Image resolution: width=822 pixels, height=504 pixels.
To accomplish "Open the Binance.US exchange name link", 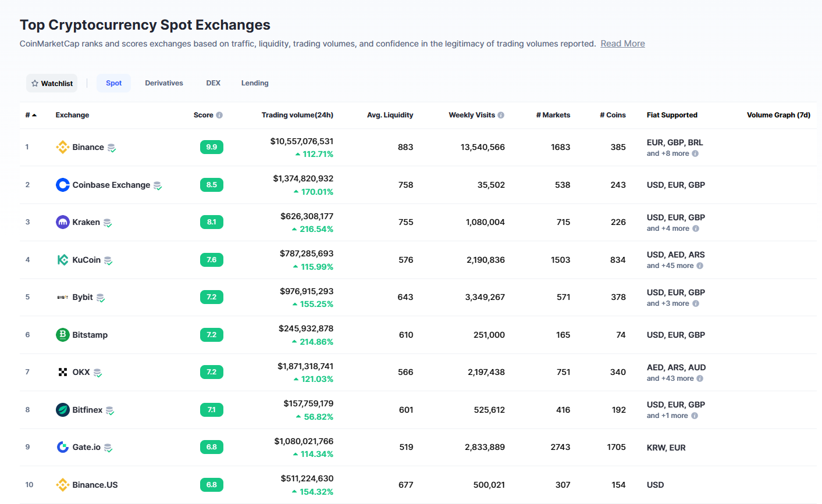I will [x=95, y=485].
